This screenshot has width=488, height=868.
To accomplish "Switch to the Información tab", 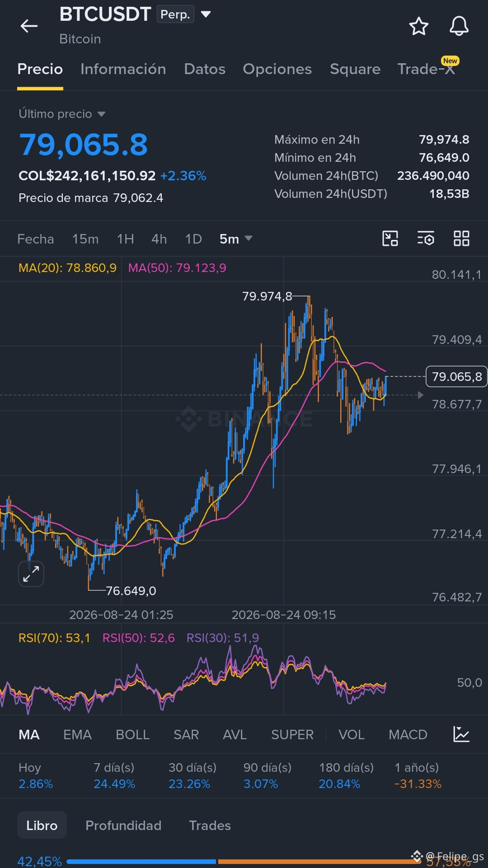I will (123, 69).
